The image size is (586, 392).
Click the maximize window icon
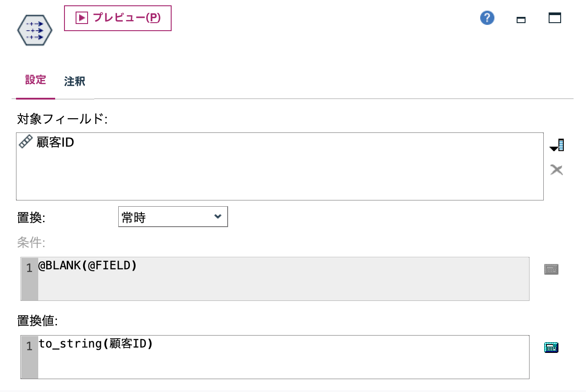tap(554, 18)
